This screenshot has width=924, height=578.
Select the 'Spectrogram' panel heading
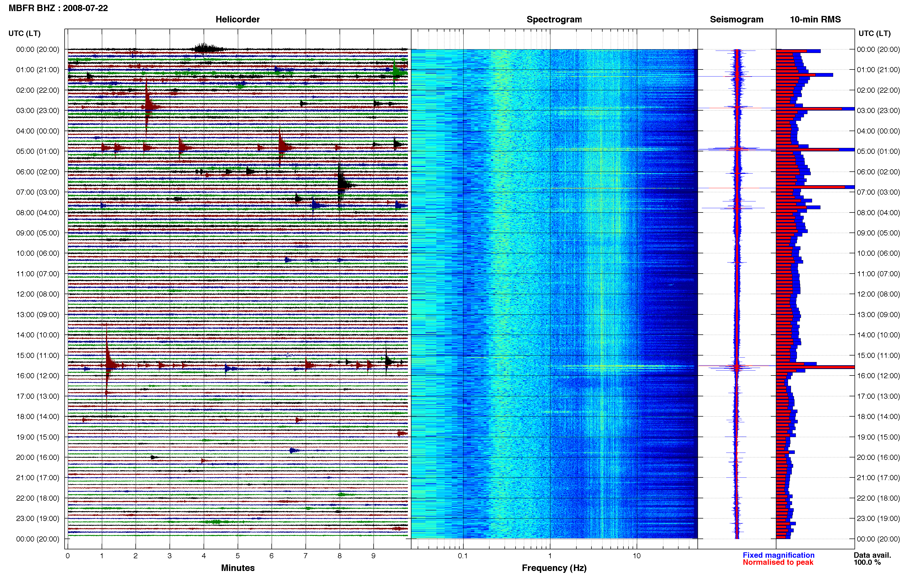[554, 19]
